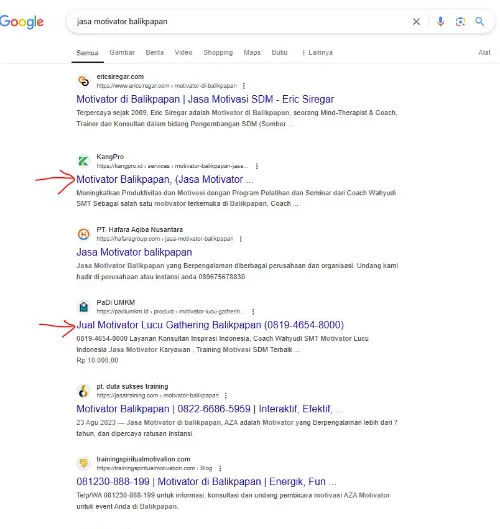Switch to the Maps tab

click(x=252, y=53)
